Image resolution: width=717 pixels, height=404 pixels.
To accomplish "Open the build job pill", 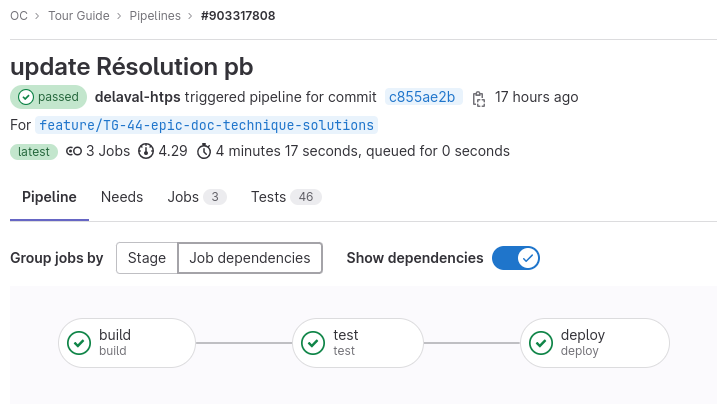I will [x=127, y=343].
